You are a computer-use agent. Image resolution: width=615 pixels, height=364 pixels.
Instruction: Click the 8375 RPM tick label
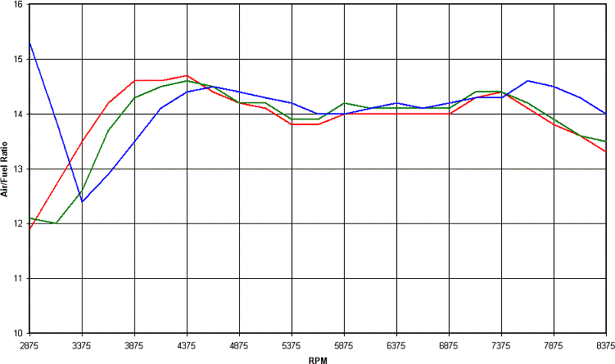tap(604, 344)
